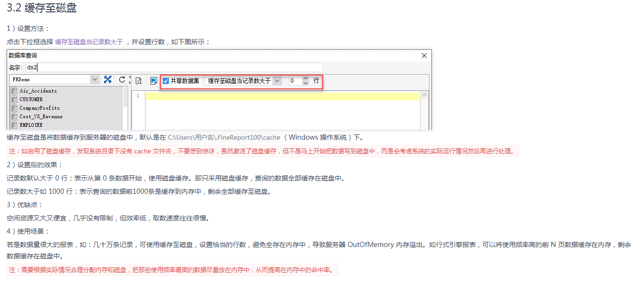The height and width of the screenshot is (285, 644).
Task: Click the text 1）设置方法：
Action: click(28, 28)
